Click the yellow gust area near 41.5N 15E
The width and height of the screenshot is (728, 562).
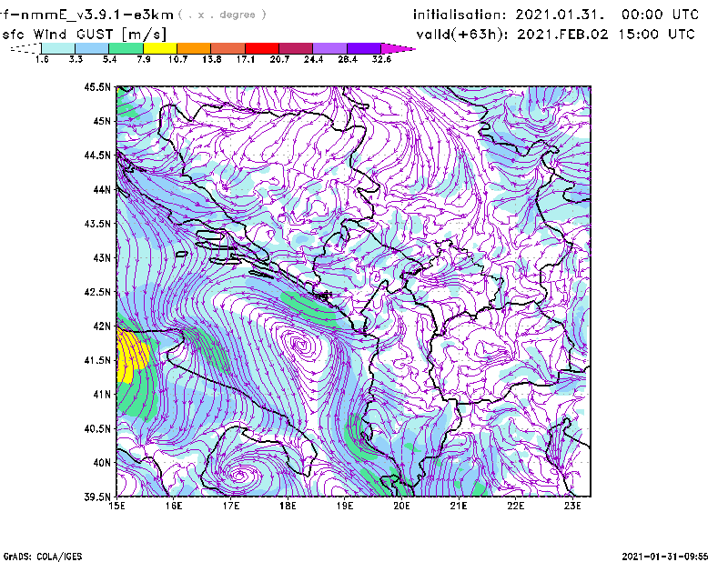130,355
